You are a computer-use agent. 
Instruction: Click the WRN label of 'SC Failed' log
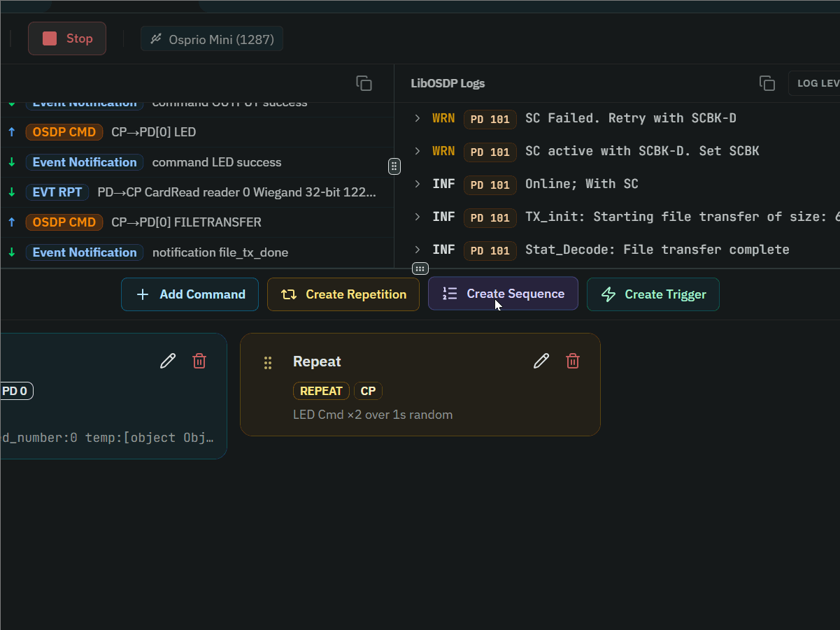coord(443,118)
